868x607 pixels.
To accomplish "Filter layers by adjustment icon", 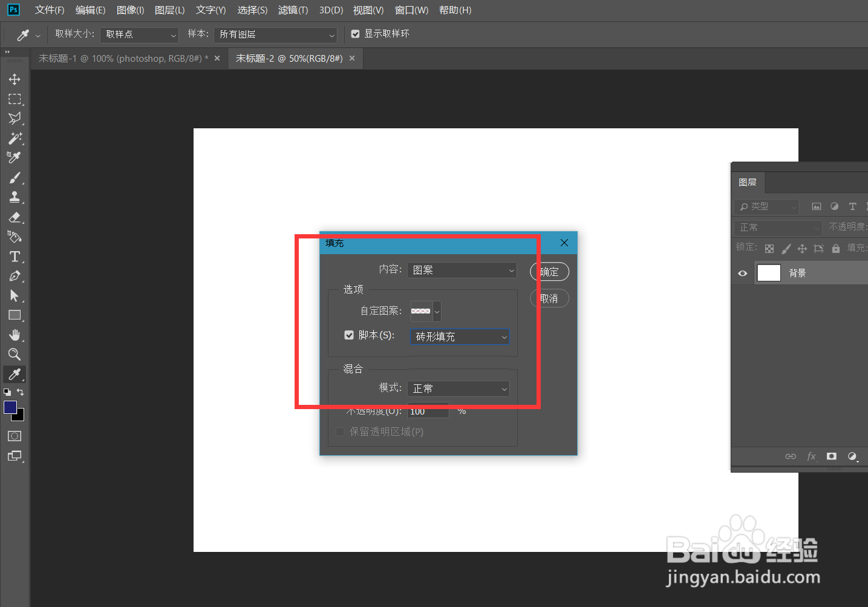I will click(835, 206).
